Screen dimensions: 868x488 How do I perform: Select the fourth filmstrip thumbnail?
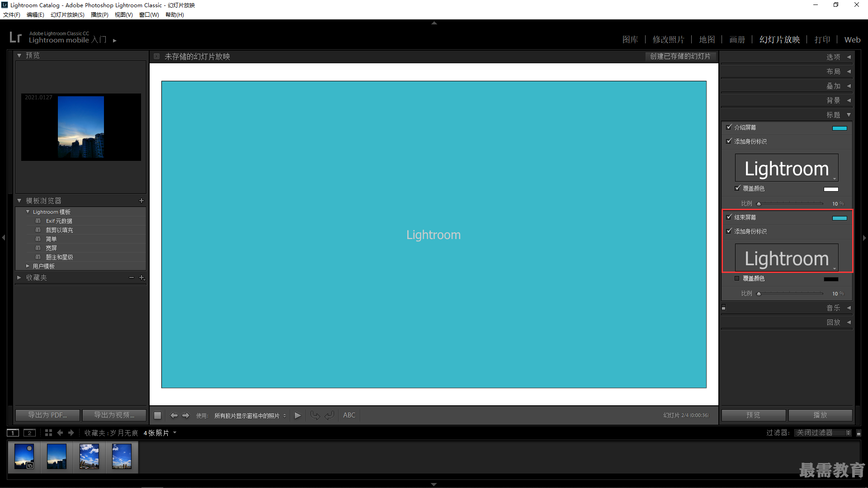click(122, 456)
